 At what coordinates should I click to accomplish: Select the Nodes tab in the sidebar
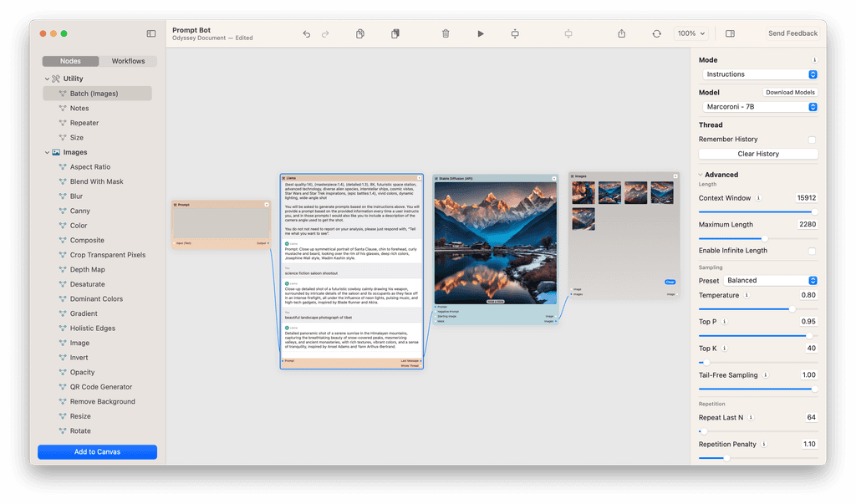click(x=70, y=60)
